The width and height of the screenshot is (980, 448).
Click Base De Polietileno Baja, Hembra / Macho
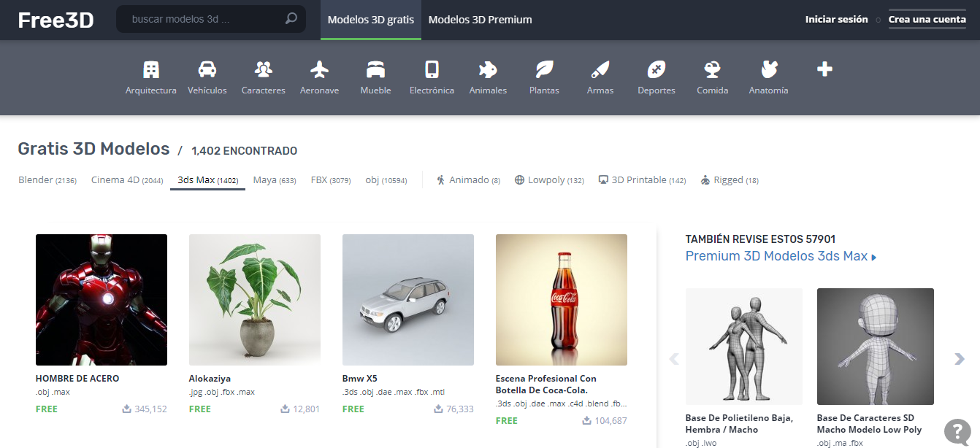click(739, 424)
